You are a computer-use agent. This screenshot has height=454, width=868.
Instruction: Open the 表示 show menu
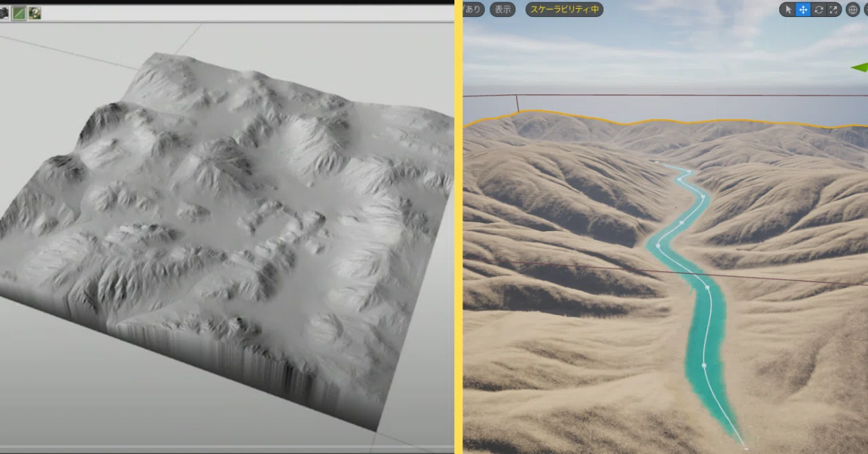(502, 9)
